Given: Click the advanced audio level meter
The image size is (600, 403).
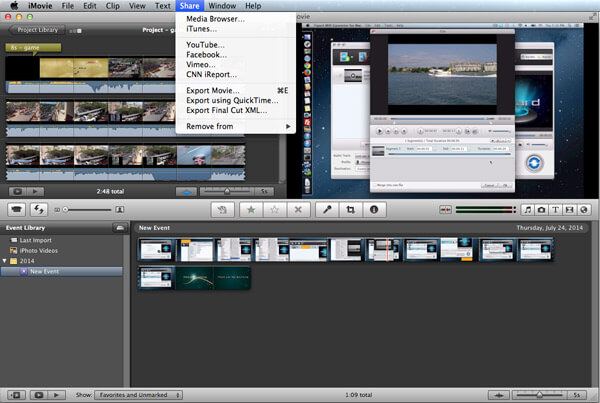Looking at the screenshot, I should coord(484,210).
